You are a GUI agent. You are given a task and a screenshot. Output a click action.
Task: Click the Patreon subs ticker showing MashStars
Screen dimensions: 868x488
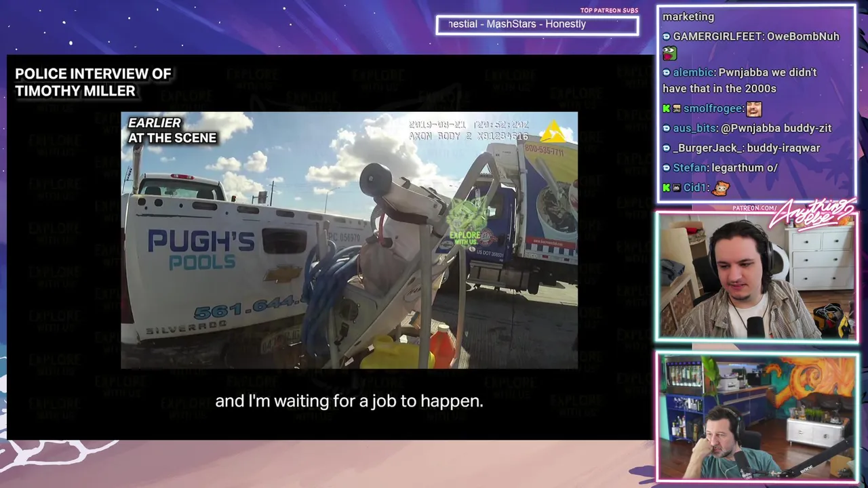point(537,25)
